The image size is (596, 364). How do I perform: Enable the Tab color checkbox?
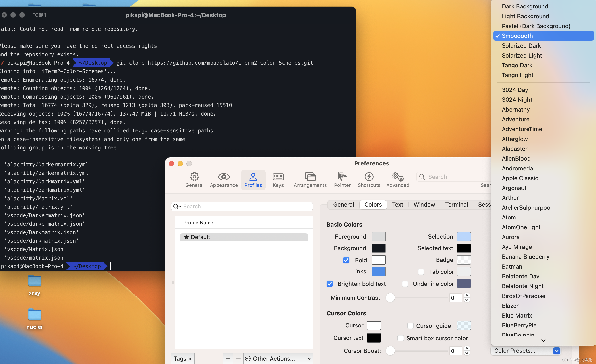(x=421, y=271)
